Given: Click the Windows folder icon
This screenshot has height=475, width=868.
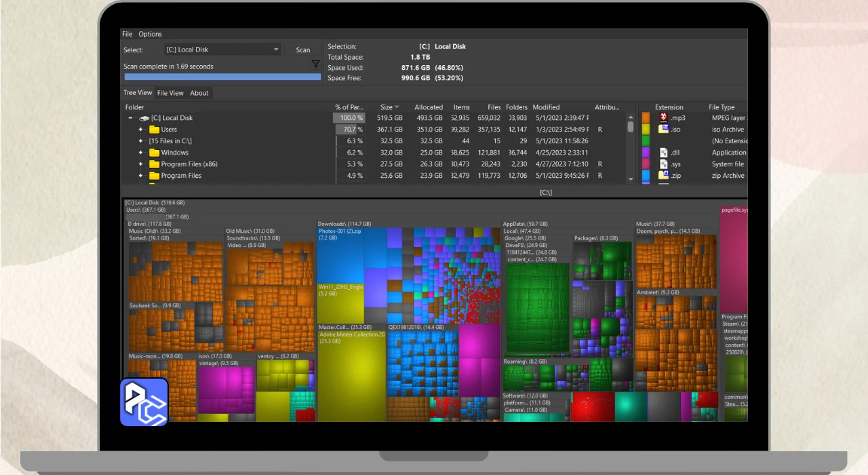Looking at the screenshot, I should 154,153.
